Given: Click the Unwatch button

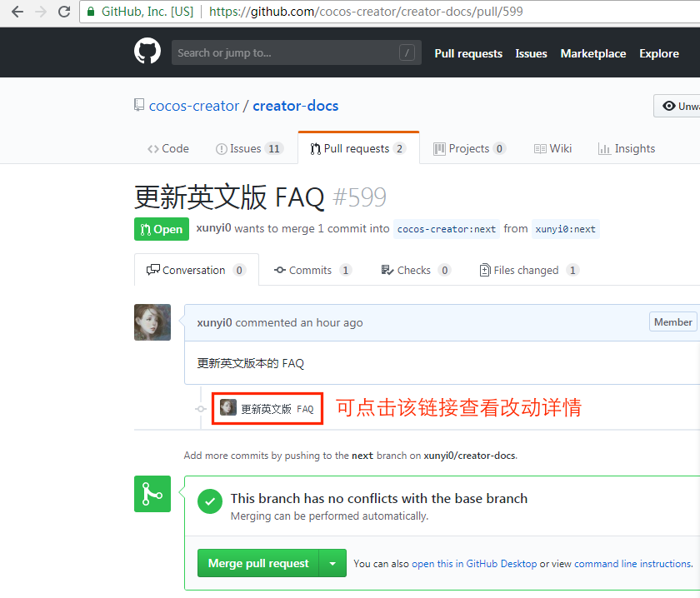Looking at the screenshot, I should point(677,106).
